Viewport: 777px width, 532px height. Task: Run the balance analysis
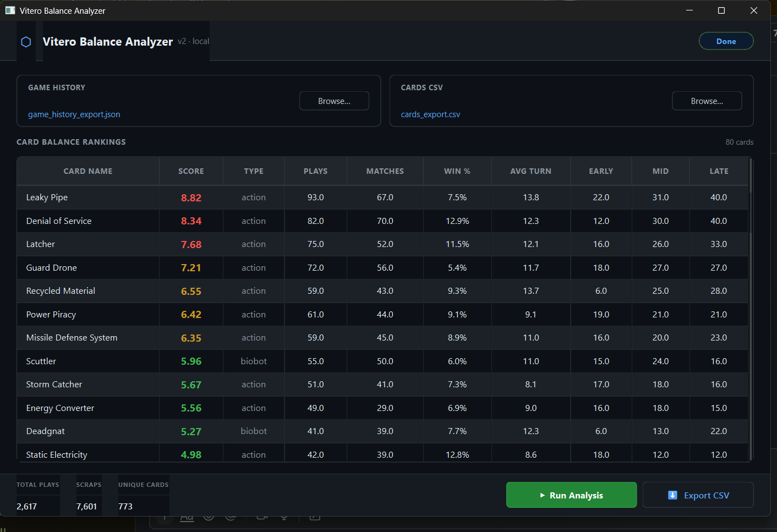pos(571,495)
